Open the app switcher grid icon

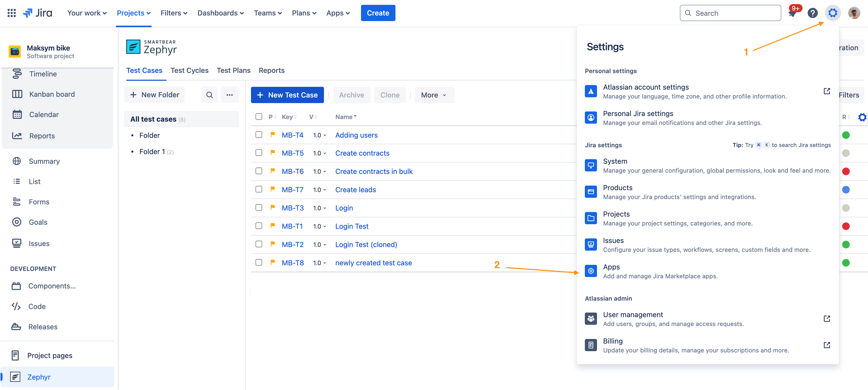point(11,13)
